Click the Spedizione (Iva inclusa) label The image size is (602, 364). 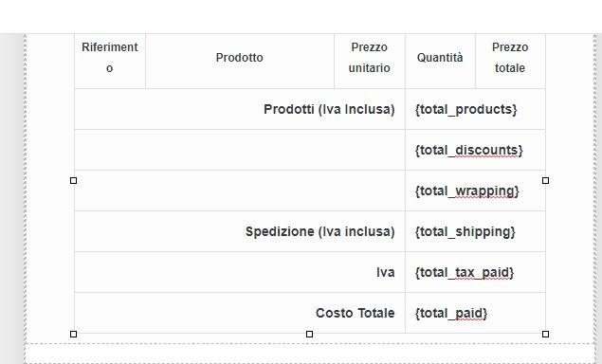[x=320, y=231]
